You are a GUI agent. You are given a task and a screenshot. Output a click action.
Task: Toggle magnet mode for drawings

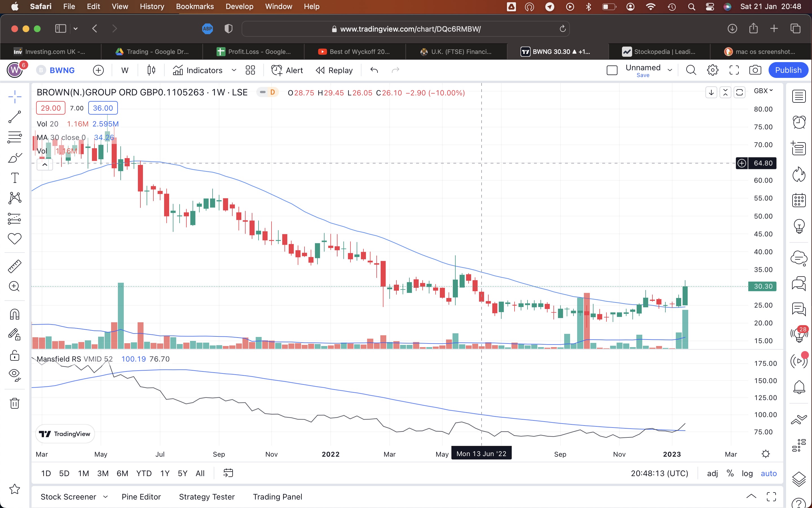click(15, 314)
